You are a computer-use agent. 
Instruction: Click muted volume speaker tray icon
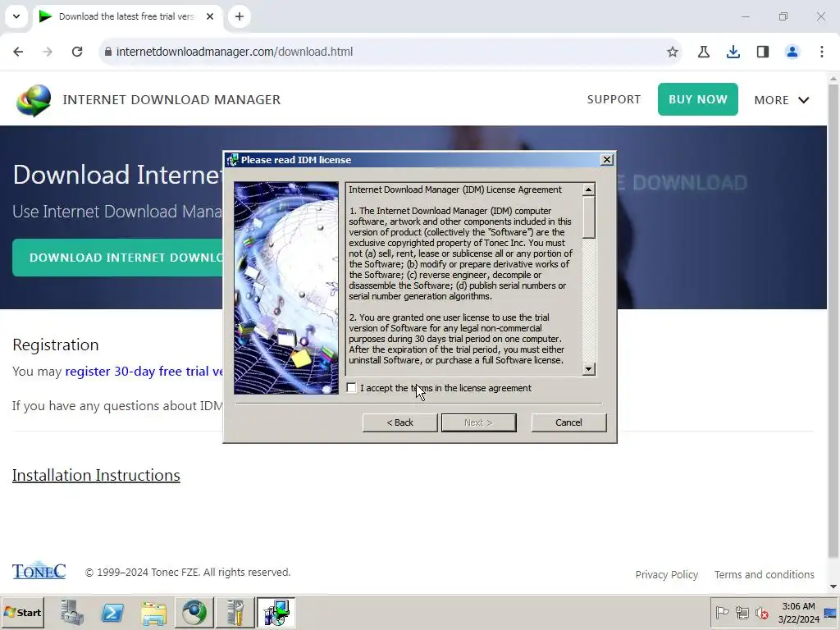pyautogui.click(x=761, y=612)
